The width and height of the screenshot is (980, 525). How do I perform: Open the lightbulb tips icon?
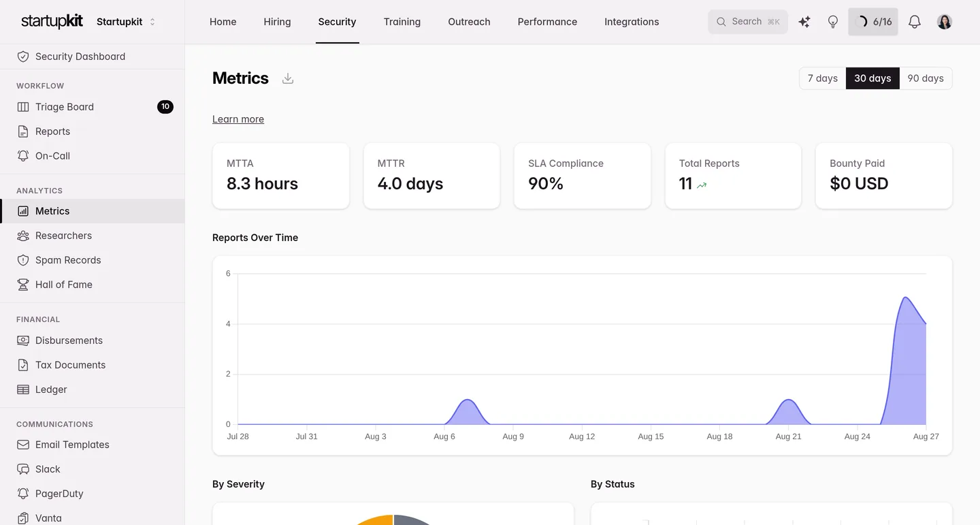tap(833, 22)
